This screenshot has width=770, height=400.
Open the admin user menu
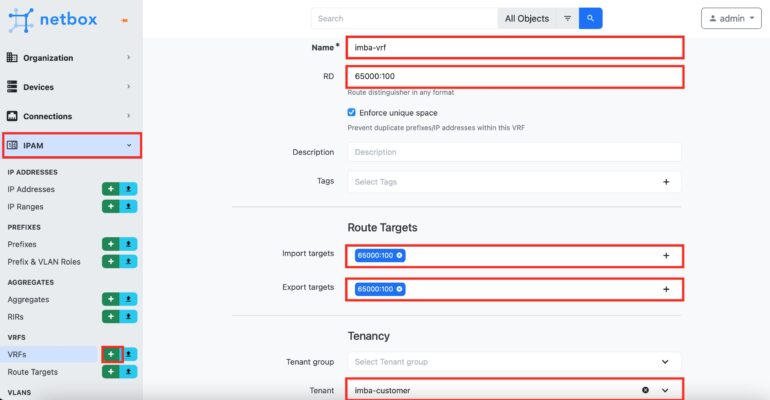tap(732, 18)
